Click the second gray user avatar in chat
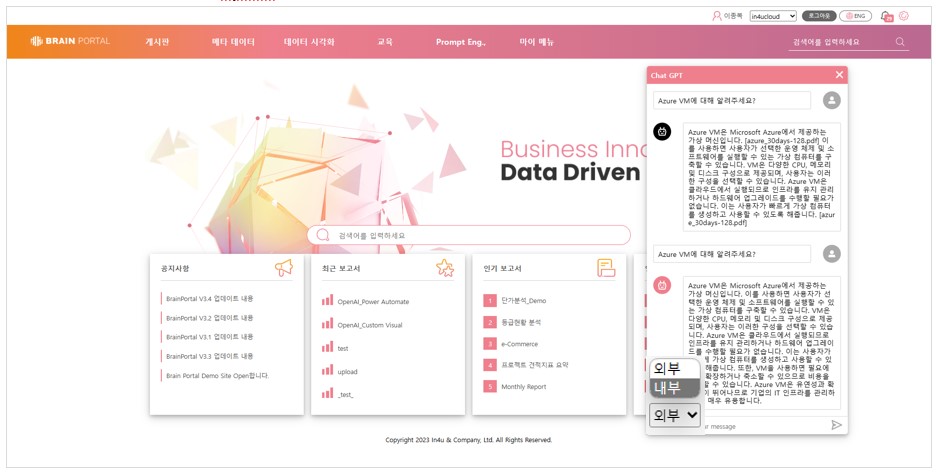This screenshot has height=474, width=936. coord(832,254)
